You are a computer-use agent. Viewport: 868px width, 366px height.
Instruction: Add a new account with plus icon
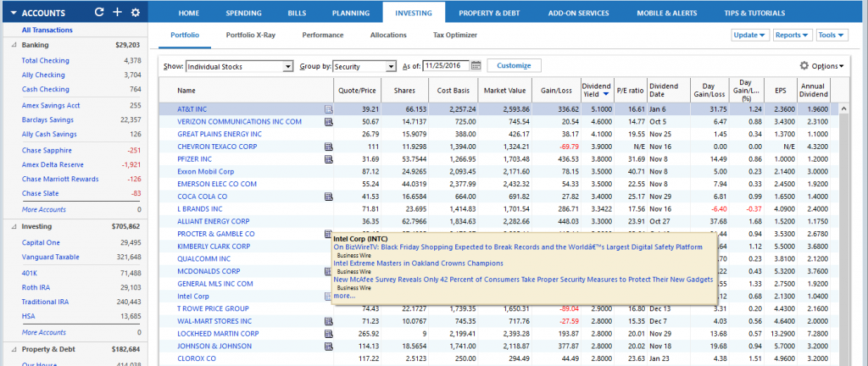click(117, 12)
